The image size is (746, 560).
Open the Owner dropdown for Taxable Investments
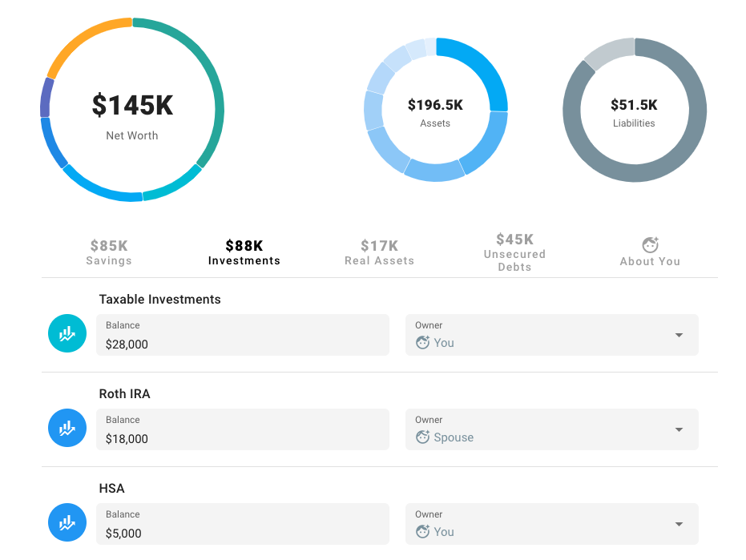pos(678,335)
